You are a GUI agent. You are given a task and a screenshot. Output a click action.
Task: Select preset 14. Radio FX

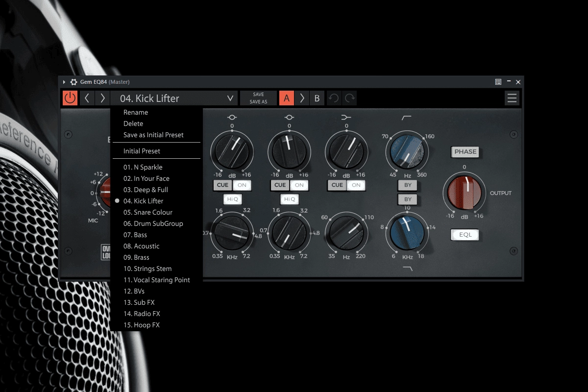point(142,314)
